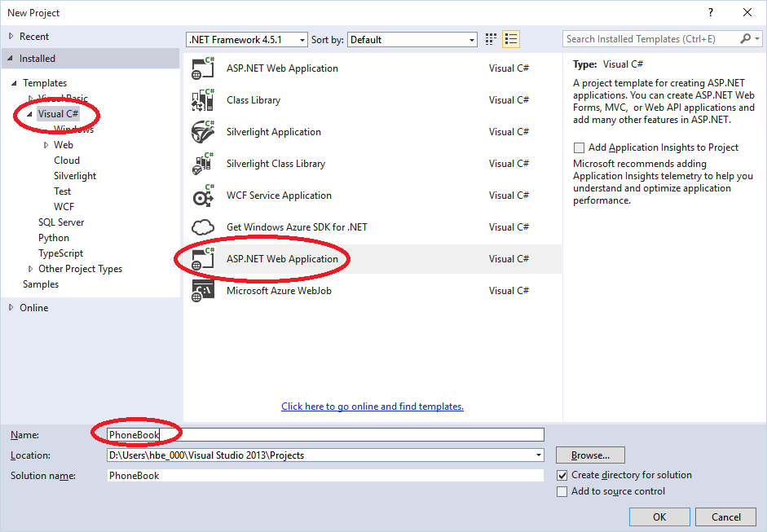
Task: Open the search options dropdown arrow
Action: (757, 38)
